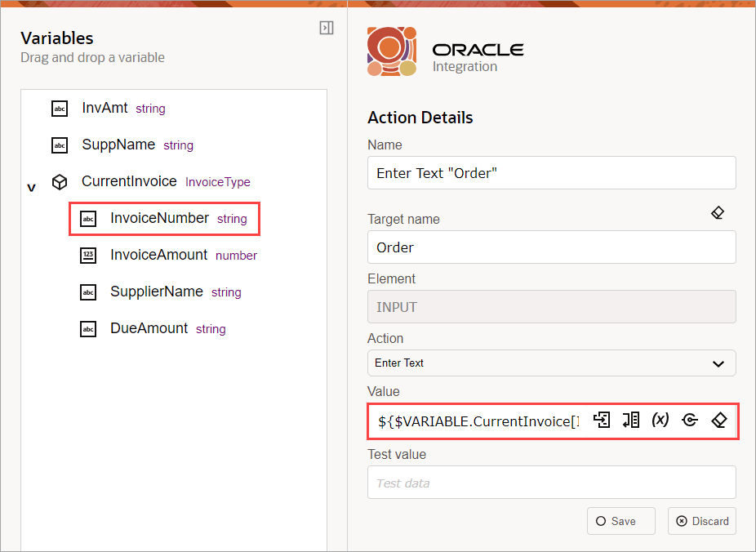Click the Save button
Viewport: 756px width, 552px height.
click(x=620, y=520)
